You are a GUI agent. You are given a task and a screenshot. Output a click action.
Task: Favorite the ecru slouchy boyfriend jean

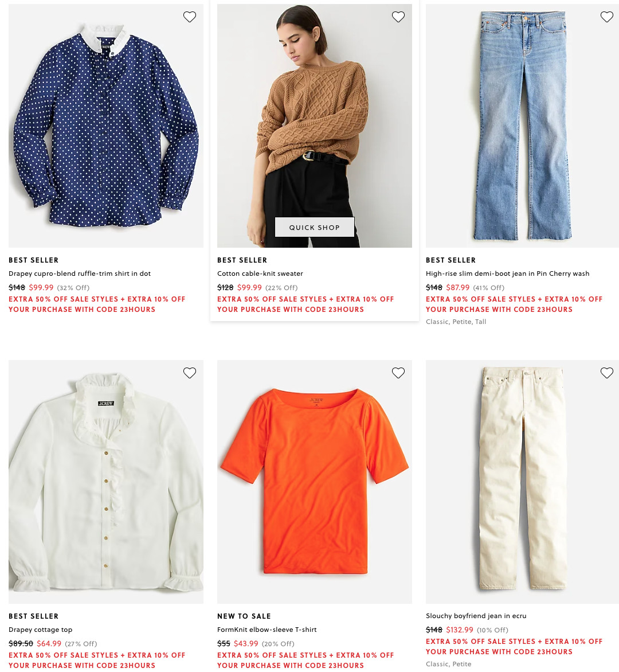point(606,373)
